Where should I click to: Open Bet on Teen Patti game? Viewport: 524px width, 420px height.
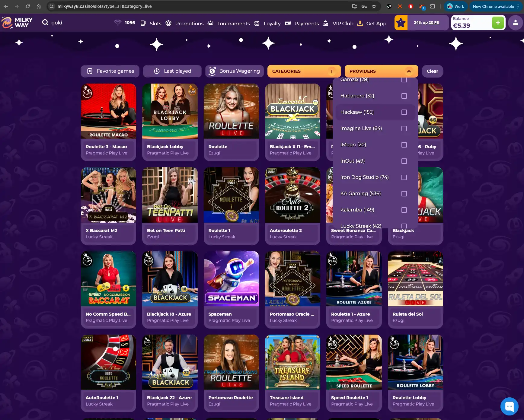click(170, 206)
